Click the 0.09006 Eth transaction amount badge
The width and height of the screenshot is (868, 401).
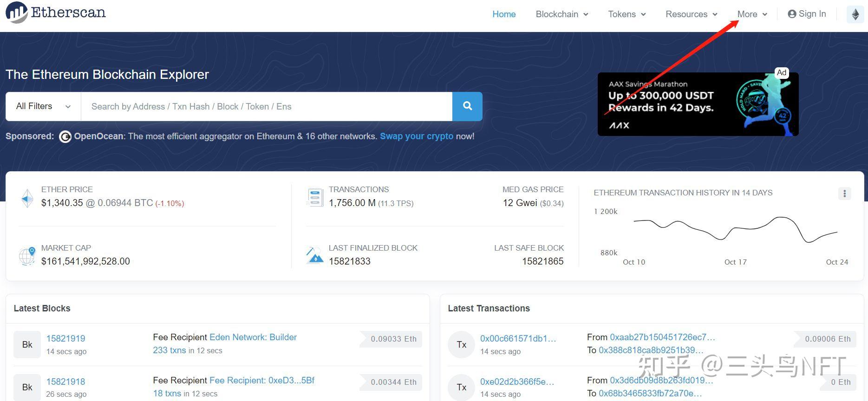825,339
